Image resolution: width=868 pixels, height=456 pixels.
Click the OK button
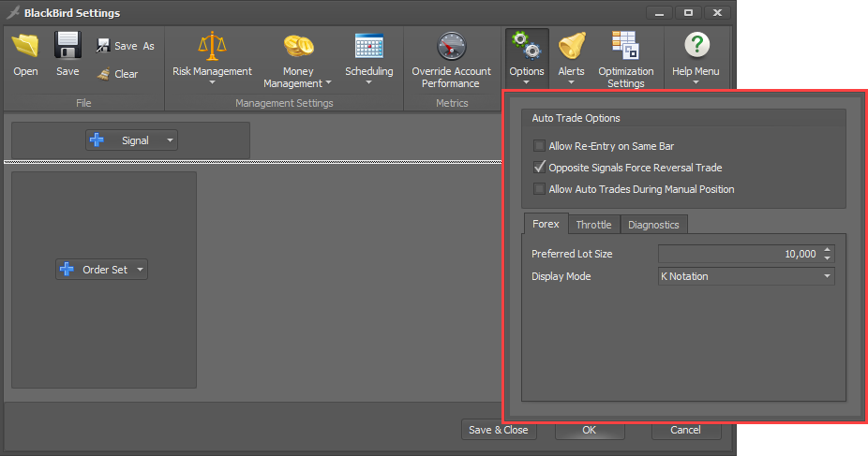pos(590,431)
